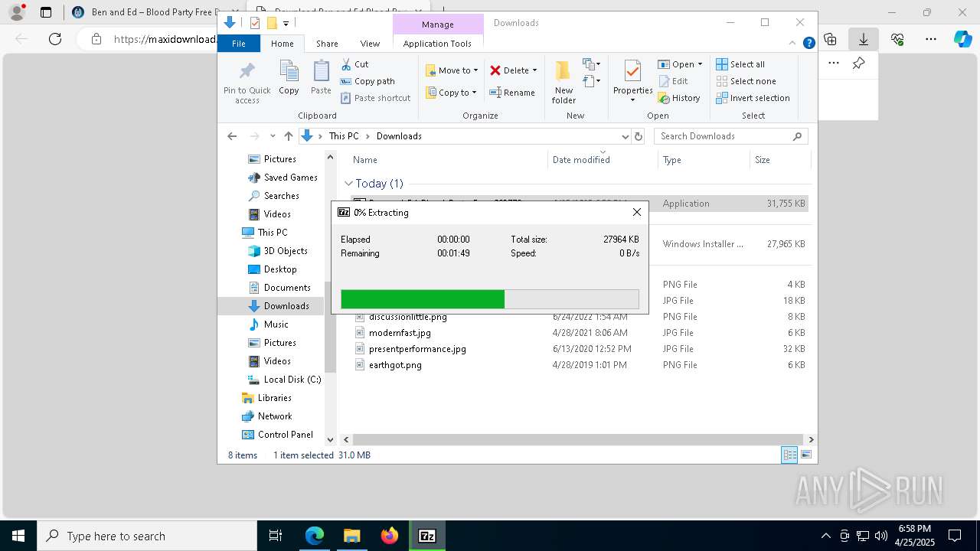Viewport: 980px width, 551px height.
Task: Navigate back in File Explorer
Action: coord(232,136)
